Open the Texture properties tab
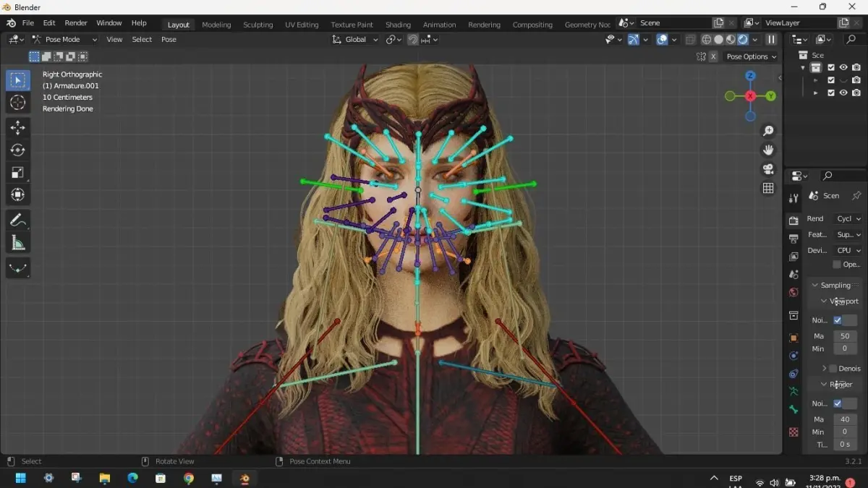Image resolution: width=868 pixels, height=488 pixels. (x=793, y=432)
